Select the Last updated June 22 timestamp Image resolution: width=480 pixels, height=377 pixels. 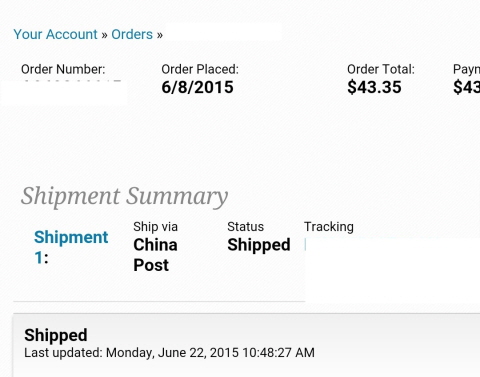tap(169, 353)
